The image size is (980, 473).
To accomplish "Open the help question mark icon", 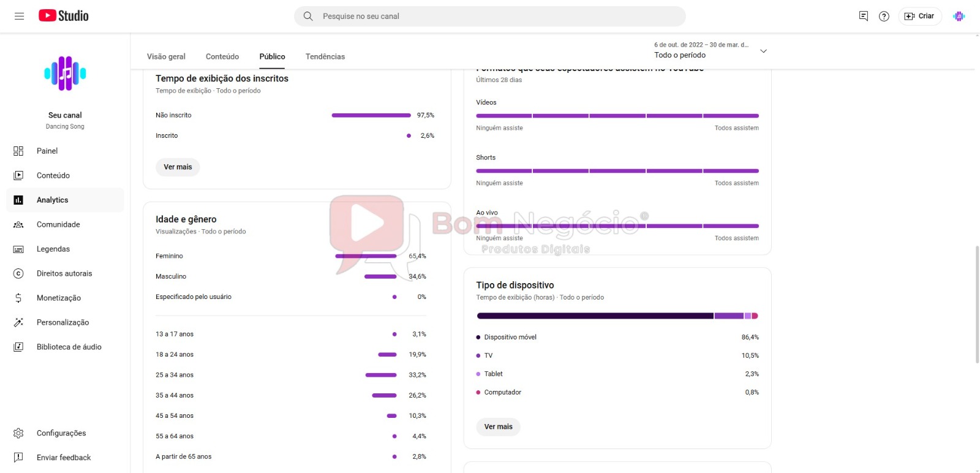I will [x=884, y=16].
